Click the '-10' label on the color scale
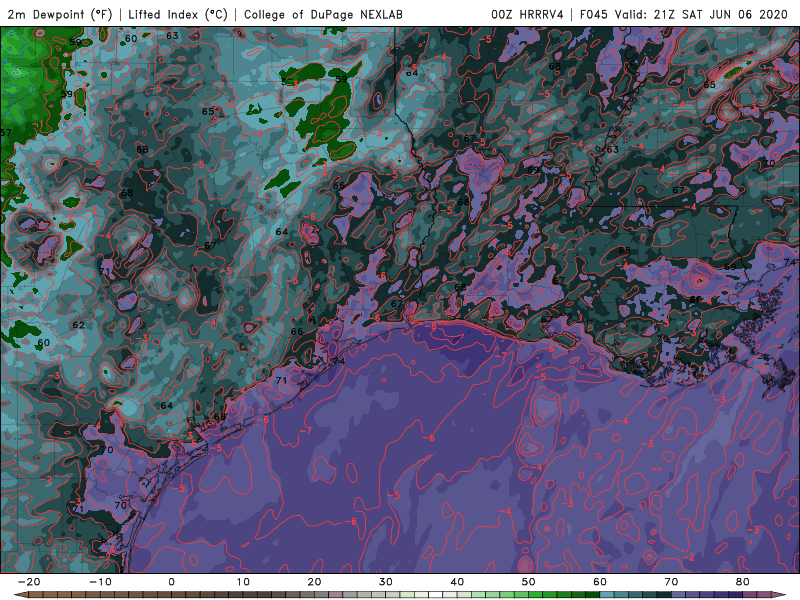This screenshot has height=600, width=800. point(100,582)
